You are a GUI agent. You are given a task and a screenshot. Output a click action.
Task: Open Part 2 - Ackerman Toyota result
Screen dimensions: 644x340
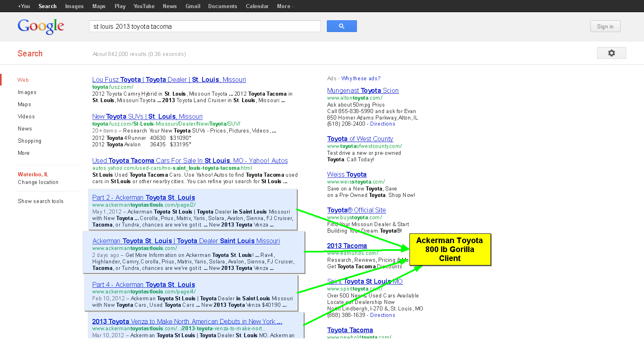[x=144, y=197]
